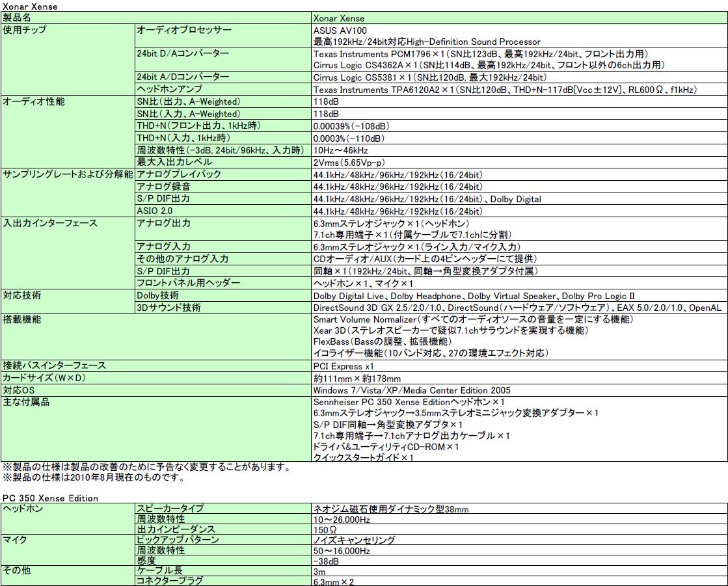
Task: Click the '対応技術' category cell
Action: pyautogui.click(x=68, y=302)
